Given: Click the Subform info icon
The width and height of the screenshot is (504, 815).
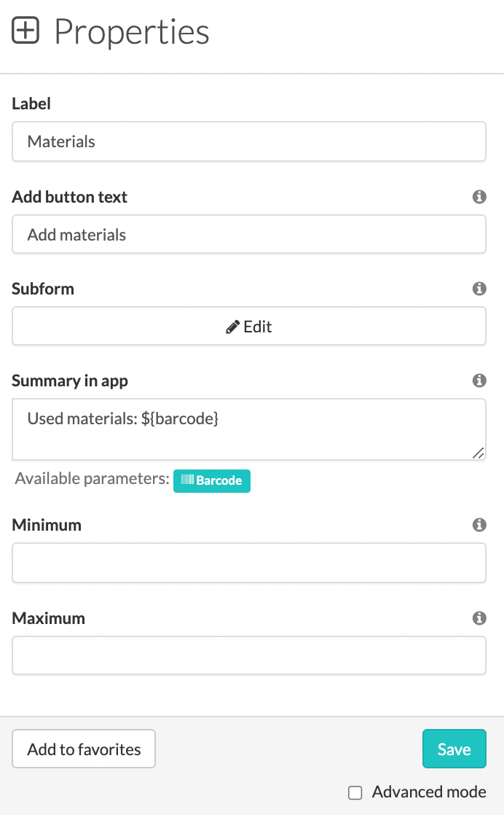Looking at the screenshot, I should tap(479, 289).
